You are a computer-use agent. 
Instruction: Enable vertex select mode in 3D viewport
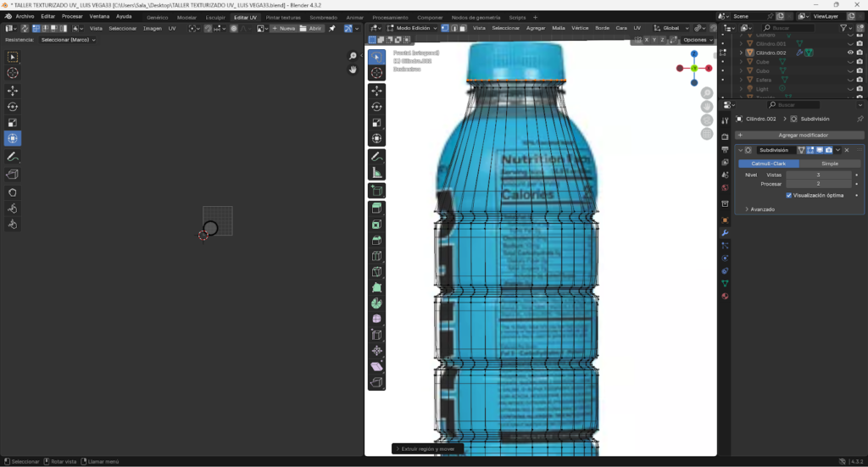444,28
